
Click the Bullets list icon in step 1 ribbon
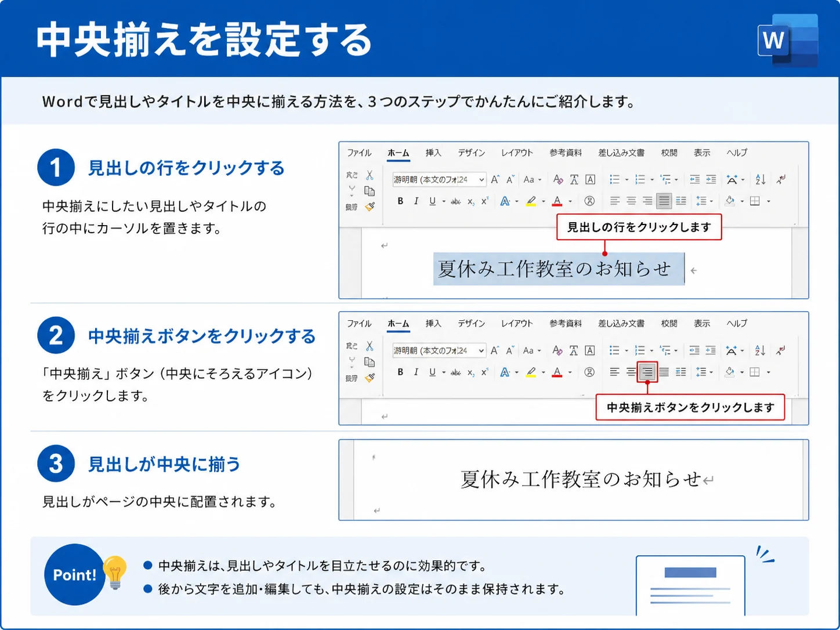(614, 180)
